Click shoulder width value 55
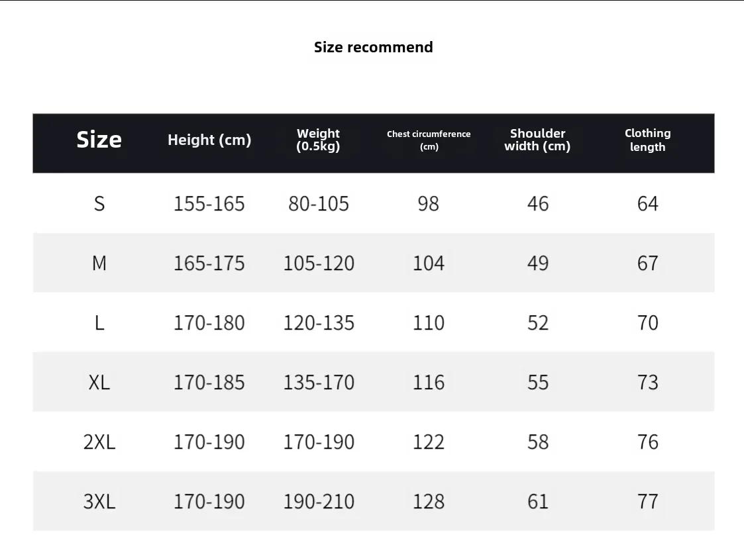 538,382
